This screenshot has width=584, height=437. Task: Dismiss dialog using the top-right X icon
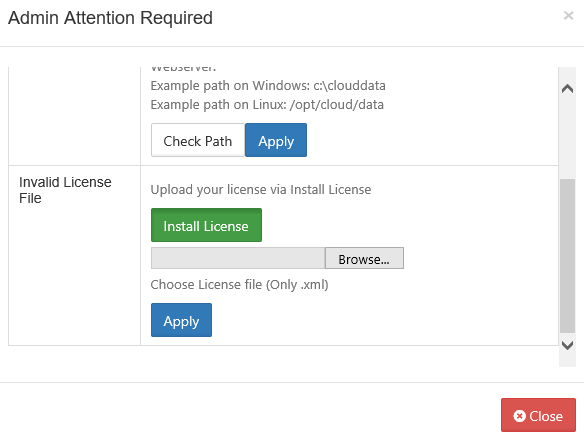568,15
